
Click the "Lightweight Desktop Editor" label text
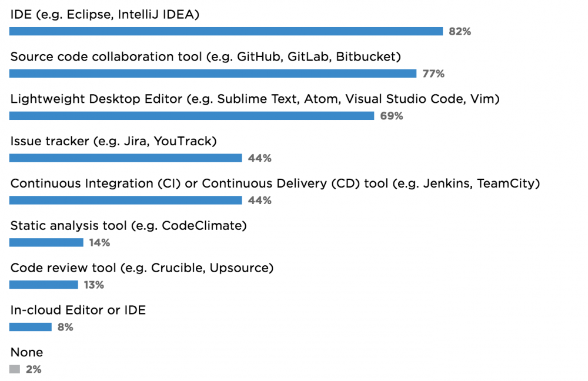click(x=255, y=99)
